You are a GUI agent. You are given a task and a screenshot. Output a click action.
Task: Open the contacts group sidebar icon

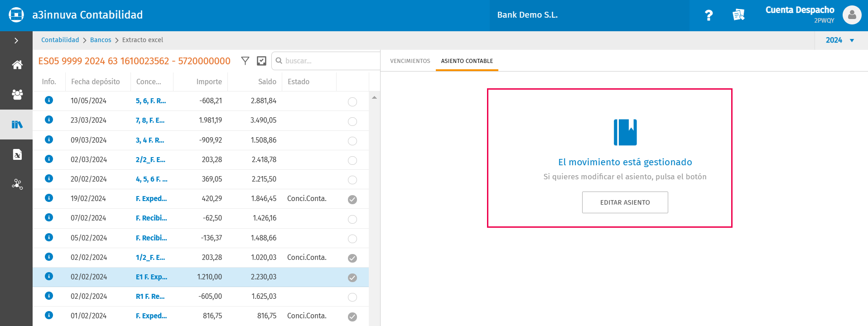pyautogui.click(x=17, y=95)
